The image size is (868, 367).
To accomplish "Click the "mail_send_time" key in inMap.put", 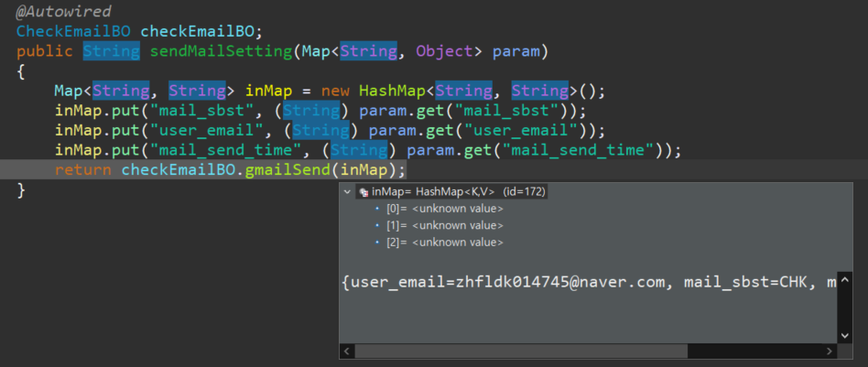I will click(226, 150).
